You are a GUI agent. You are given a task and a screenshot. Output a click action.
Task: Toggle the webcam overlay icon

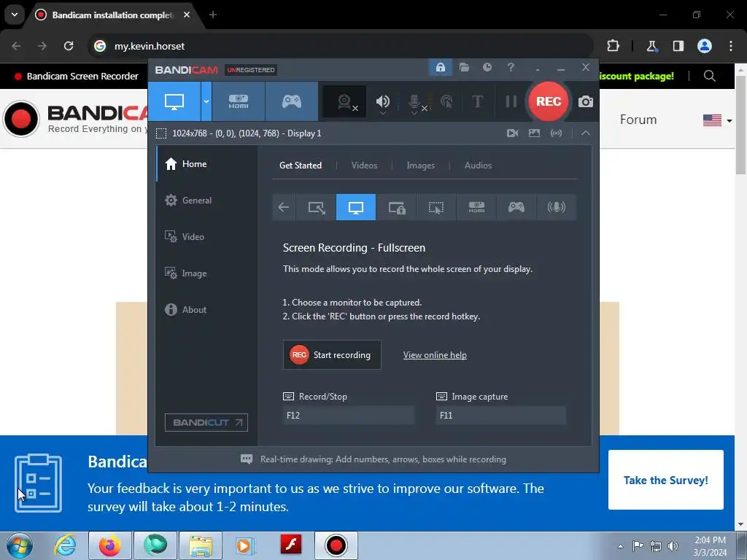coord(344,101)
